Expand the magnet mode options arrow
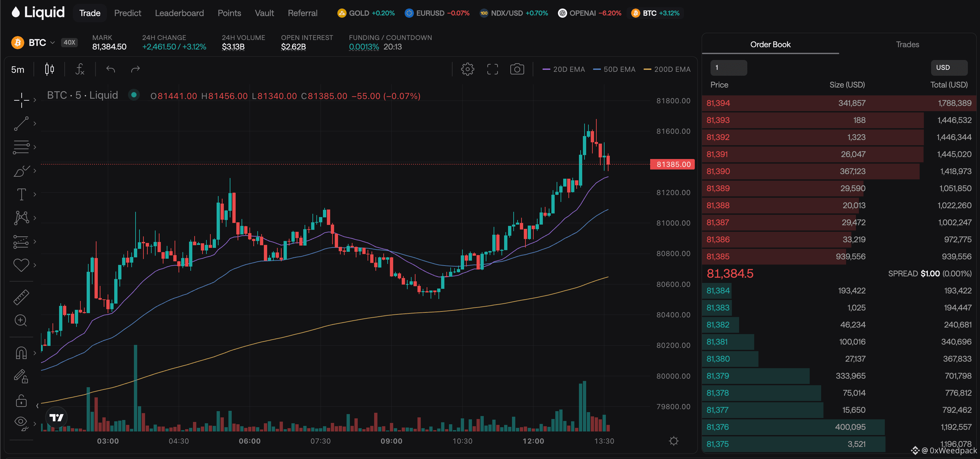Image resolution: width=980 pixels, height=459 pixels. 34,353
